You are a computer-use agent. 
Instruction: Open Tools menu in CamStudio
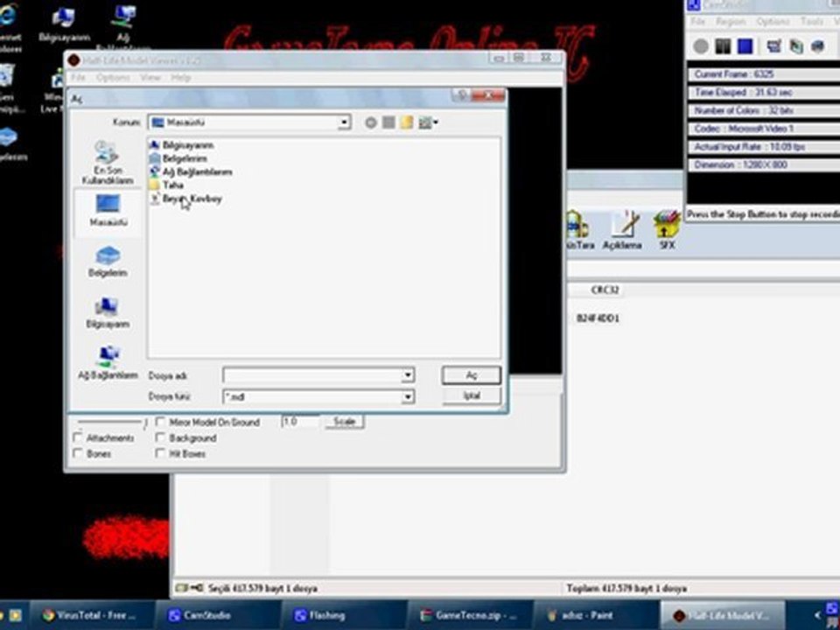(812, 21)
